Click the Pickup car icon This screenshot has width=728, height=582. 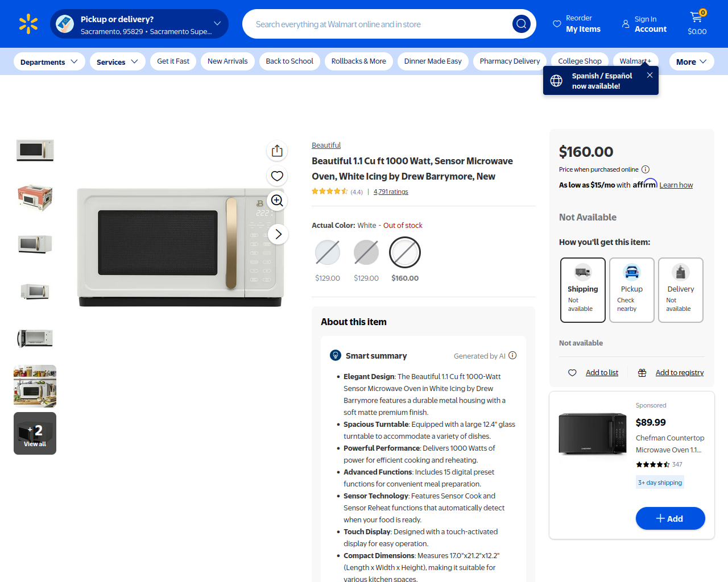(x=632, y=272)
